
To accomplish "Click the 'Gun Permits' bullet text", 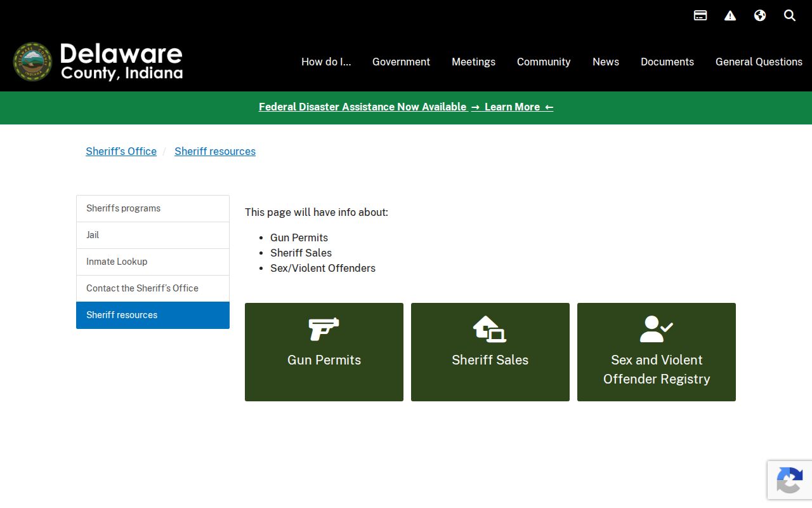I will pos(299,237).
